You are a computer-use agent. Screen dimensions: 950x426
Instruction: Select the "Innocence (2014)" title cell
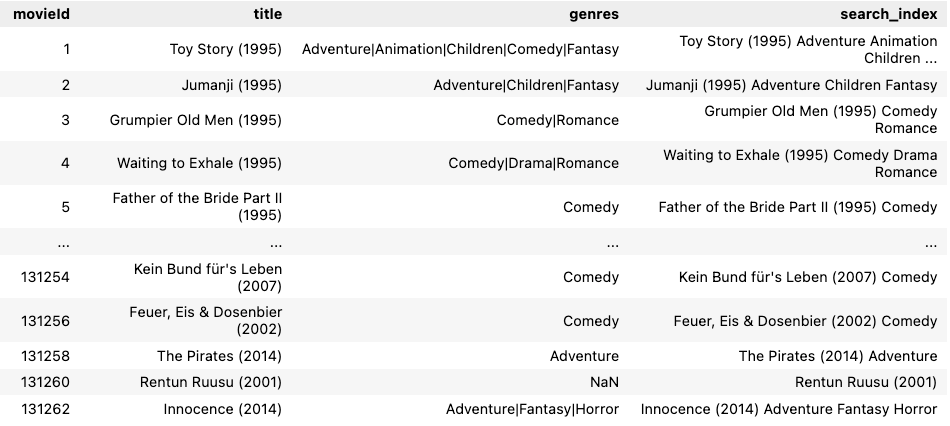[222, 408]
